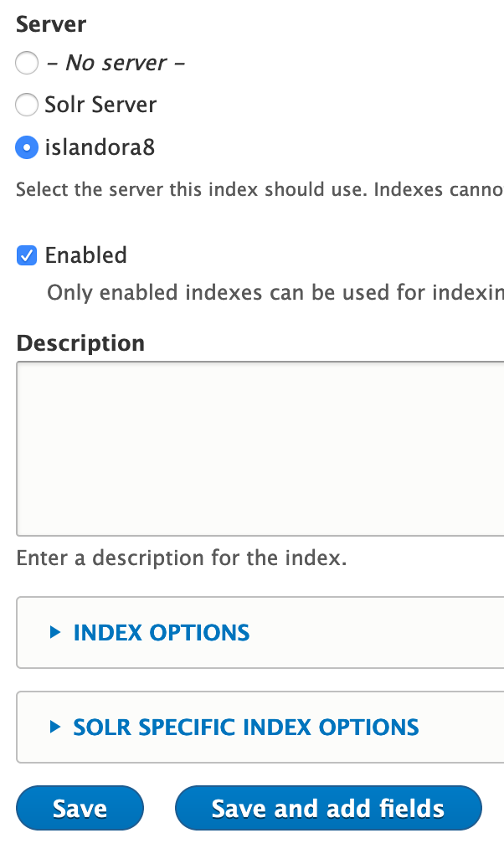The height and width of the screenshot is (864, 504).
Task: Click the empty radio circle beside No server
Action: tap(26, 63)
